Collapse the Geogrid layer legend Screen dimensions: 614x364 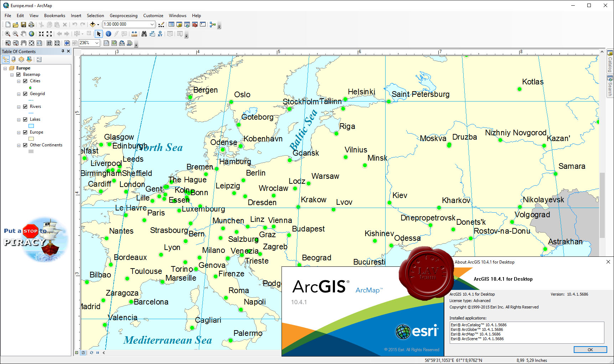(19, 94)
